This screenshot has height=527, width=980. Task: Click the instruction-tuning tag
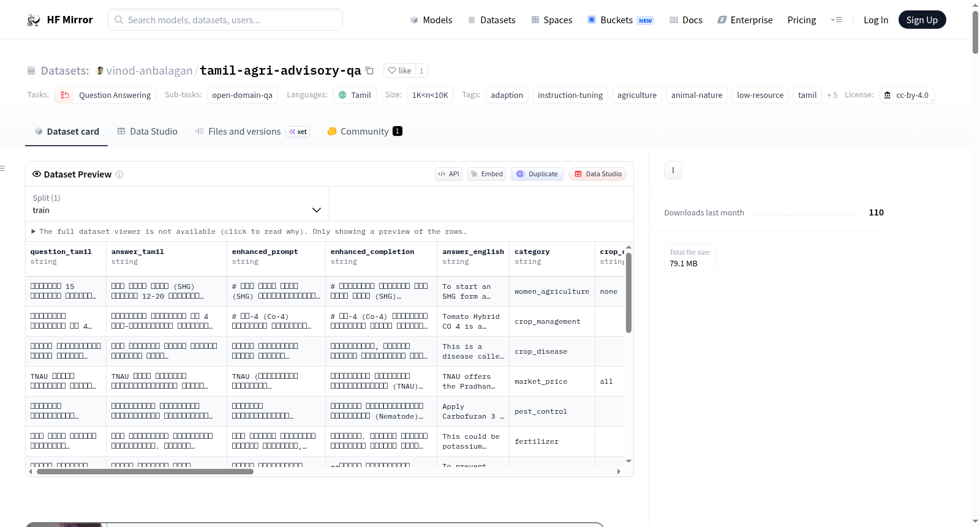tap(570, 95)
